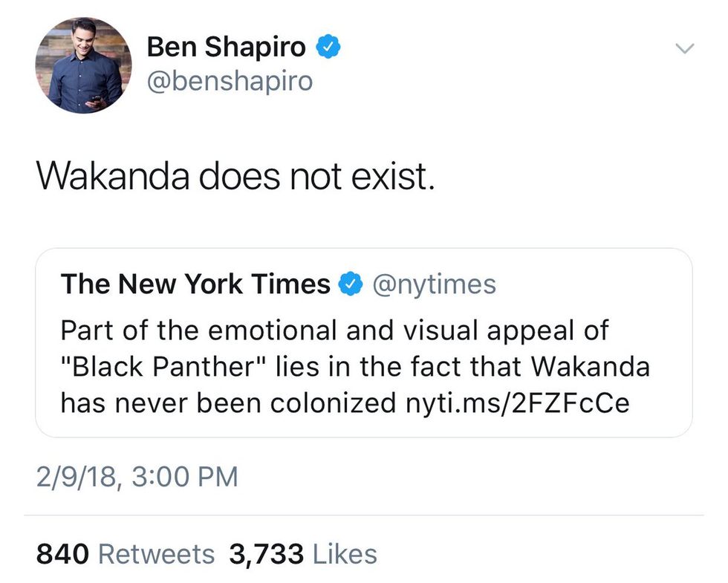Open the quoted New York Times tweet card
This screenshot has width=728, height=583.
click(363, 343)
